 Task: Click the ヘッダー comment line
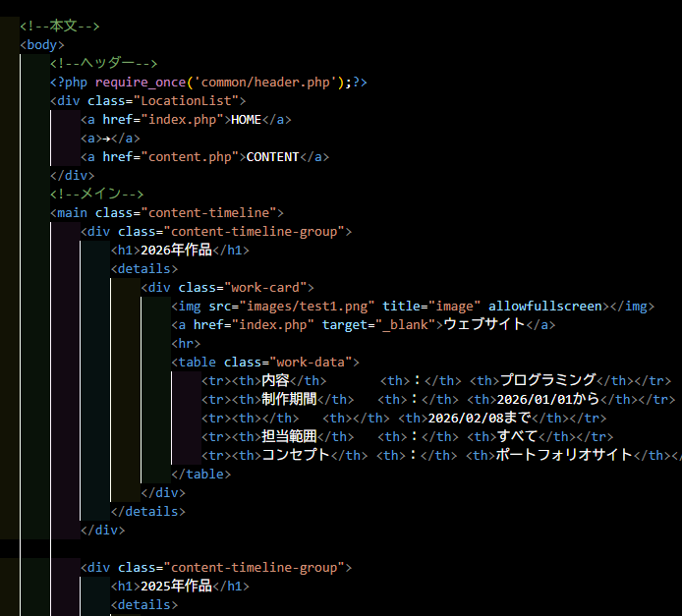click(x=103, y=64)
